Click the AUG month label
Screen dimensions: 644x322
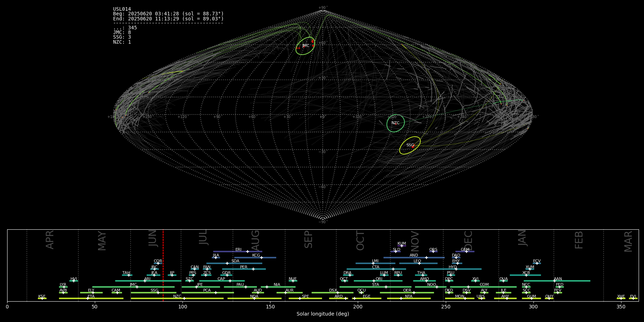(x=255, y=240)
